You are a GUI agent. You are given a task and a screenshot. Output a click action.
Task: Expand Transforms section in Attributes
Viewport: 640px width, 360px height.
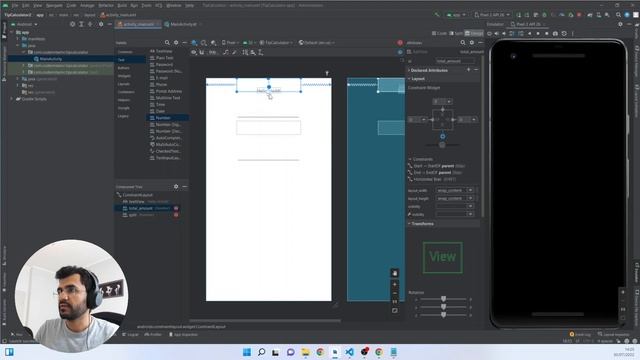(x=409, y=224)
